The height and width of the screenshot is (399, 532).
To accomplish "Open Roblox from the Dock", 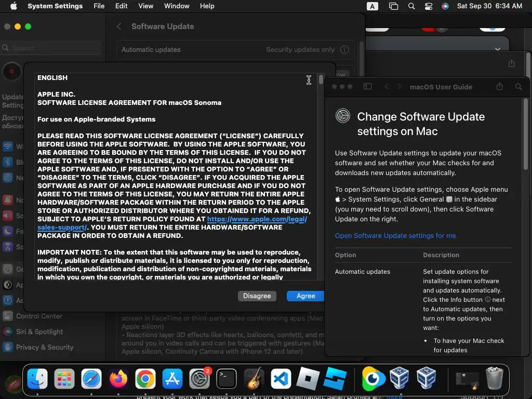I will (x=308, y=378).
